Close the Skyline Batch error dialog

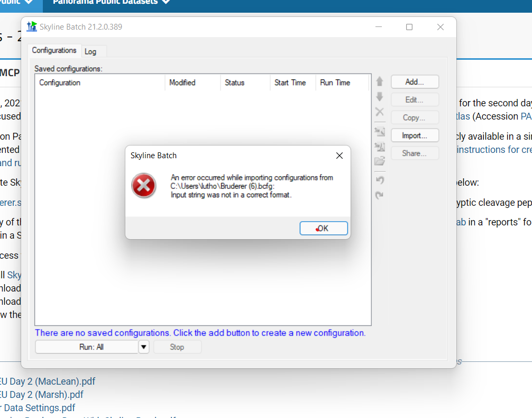pos(340,156)
